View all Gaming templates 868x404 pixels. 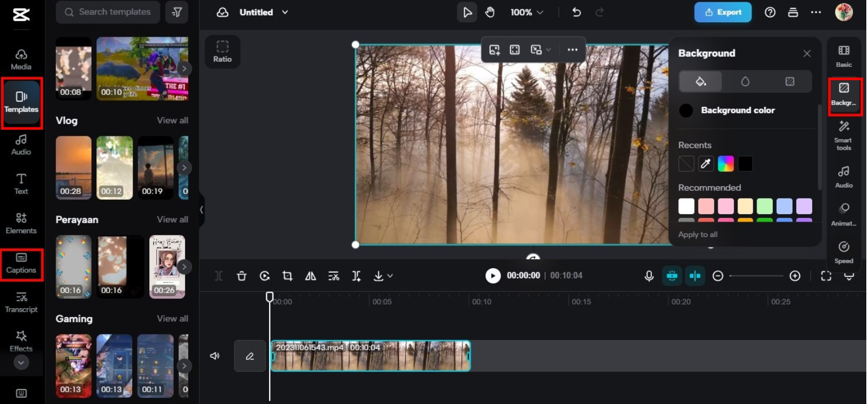[x=173, y=318]
